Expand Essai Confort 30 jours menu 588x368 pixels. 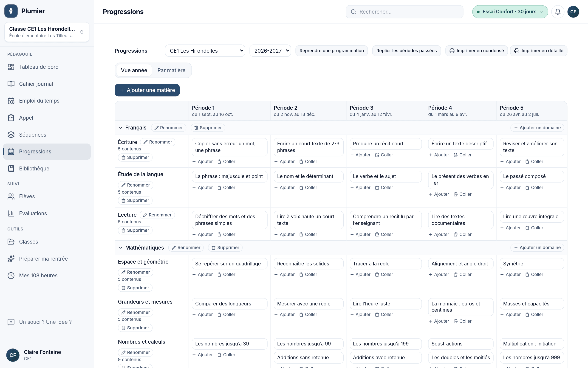pos(510,12)
